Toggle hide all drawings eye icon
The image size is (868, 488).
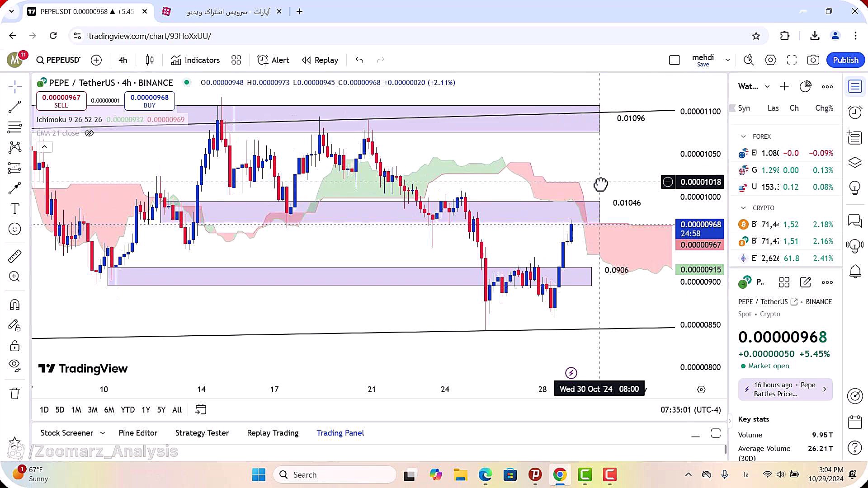point(15,365)
